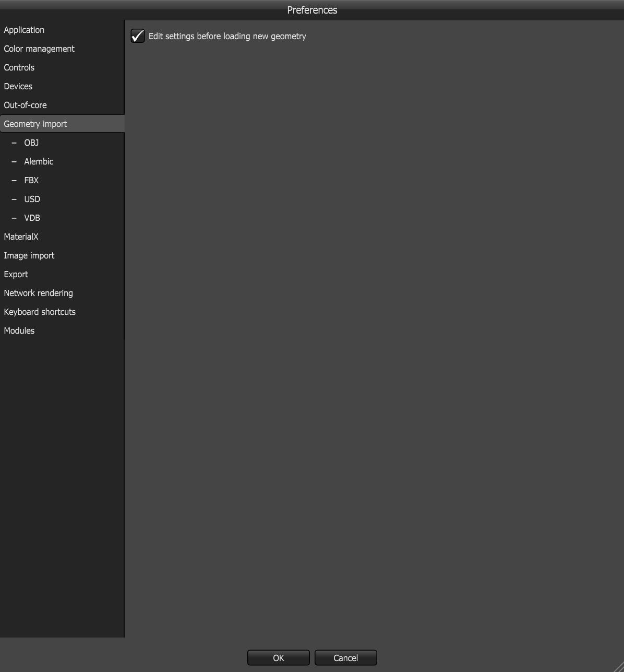
Task: Open the Application preferences section
Action: point(62,30)
